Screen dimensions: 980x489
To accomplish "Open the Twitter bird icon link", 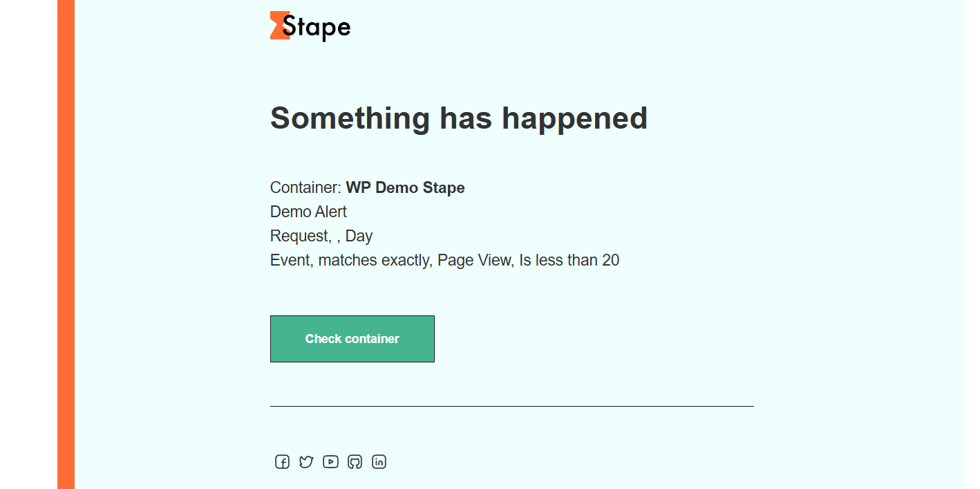I will (306, 462).
